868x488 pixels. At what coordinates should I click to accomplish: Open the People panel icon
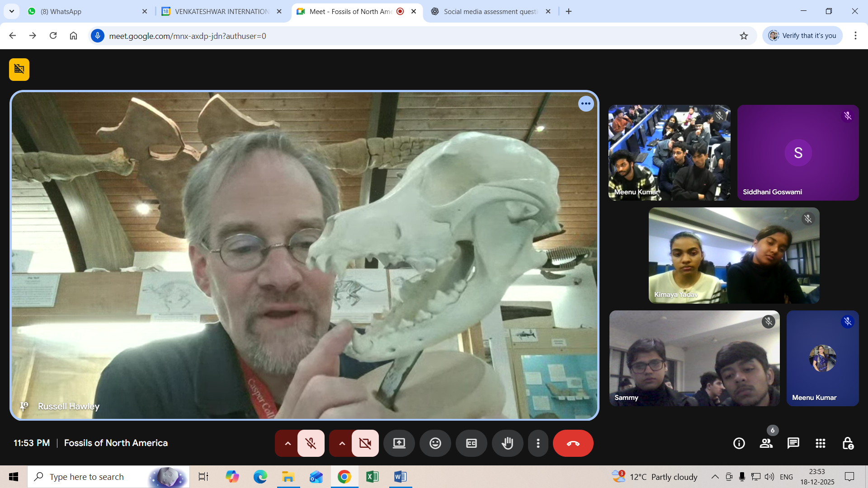[766, 443]
